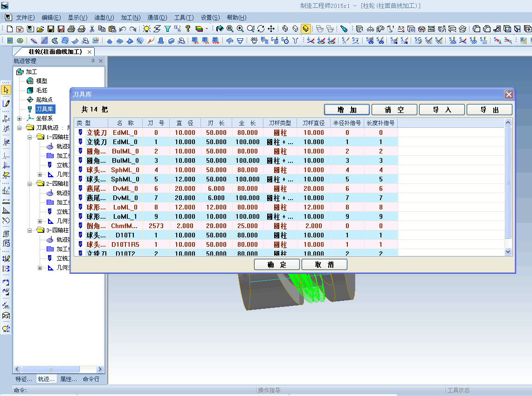
Task: Expand the 坐标系 tree node
Action: [20, 118]
